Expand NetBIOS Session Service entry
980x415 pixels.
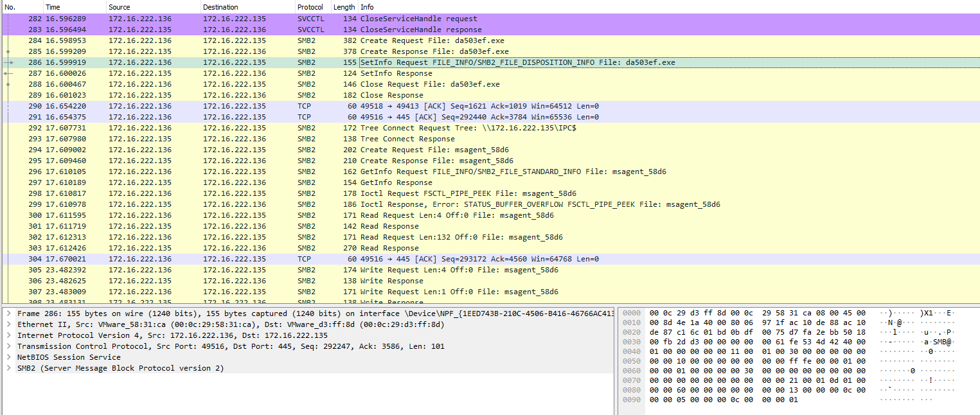pyautogui.click(x=8, y=357)
